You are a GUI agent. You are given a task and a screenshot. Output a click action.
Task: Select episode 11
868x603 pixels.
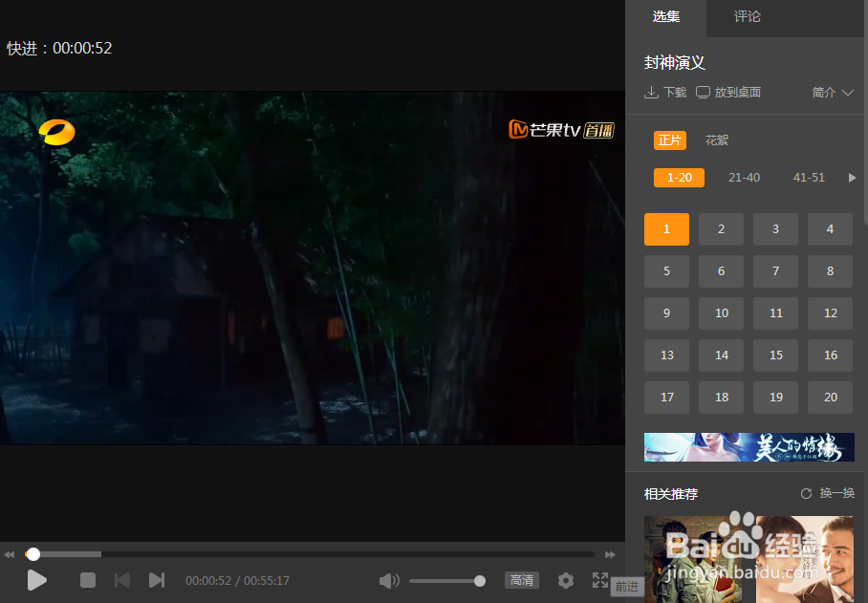(775, 313)
